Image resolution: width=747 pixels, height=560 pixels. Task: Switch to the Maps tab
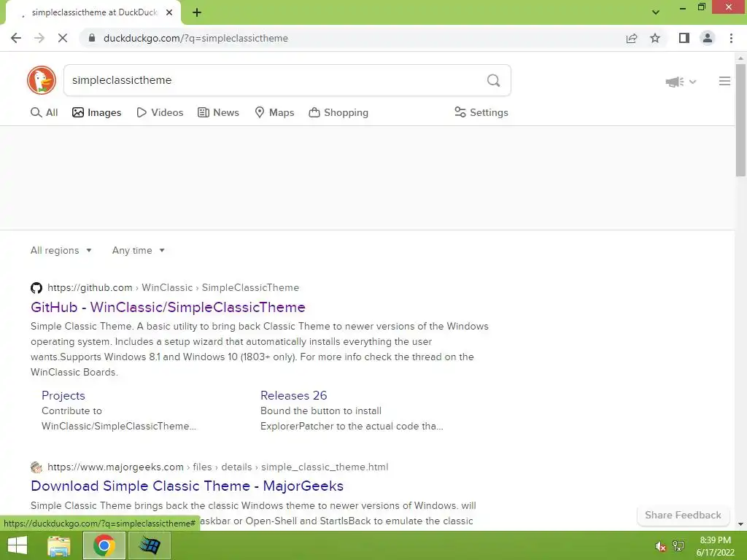pyautogui.click(x=274, y=112)
